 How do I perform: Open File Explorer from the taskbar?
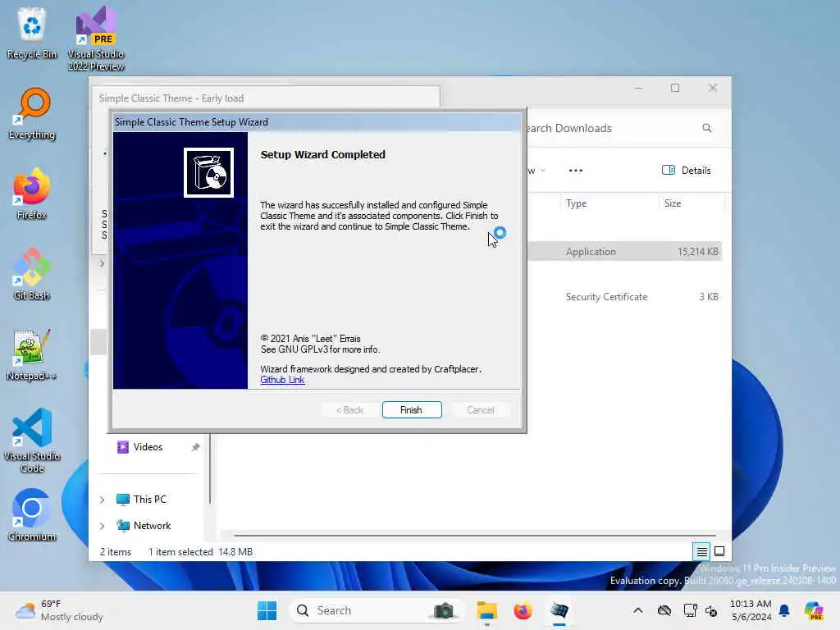point(487,610)
